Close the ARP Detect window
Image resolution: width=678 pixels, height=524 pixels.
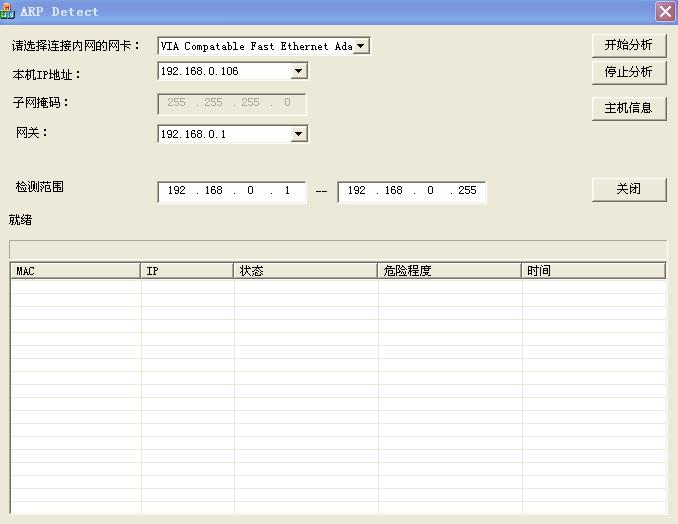click(x=665, y=11)
